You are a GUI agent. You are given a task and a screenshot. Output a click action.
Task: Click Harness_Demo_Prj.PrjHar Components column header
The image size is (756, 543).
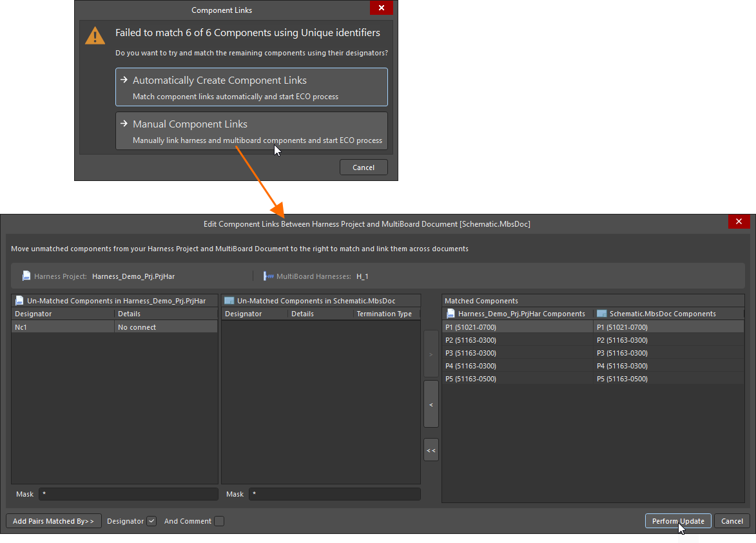[x=518, y=314]
